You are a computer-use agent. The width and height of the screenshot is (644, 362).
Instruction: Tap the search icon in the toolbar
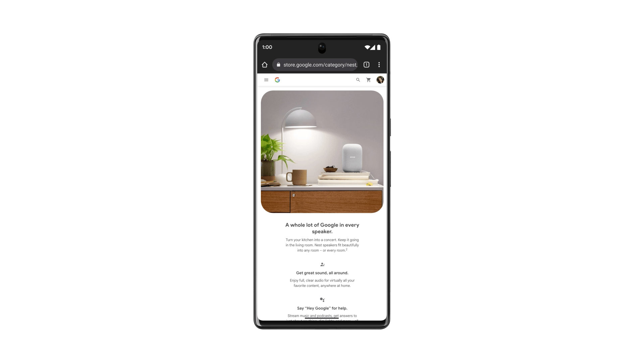[x=358, y=79]
